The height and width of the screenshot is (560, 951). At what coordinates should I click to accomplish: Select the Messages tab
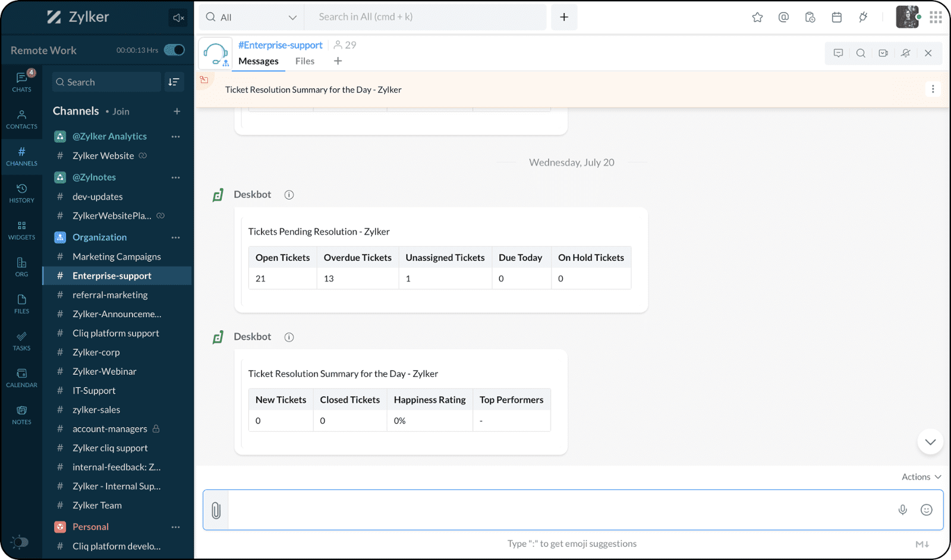click(258, 61)
